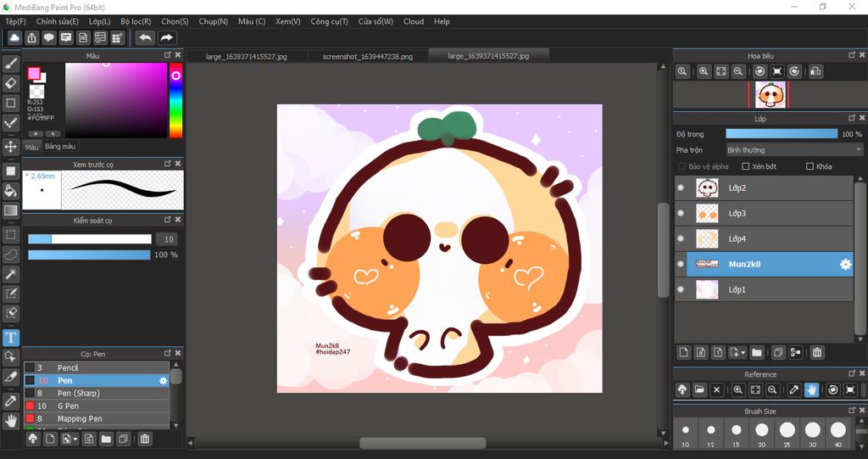The image size is (868, 459).
Task: Open the Bộ lọc(R) menu
Action: pyautogui.click(x=136, y=21)
